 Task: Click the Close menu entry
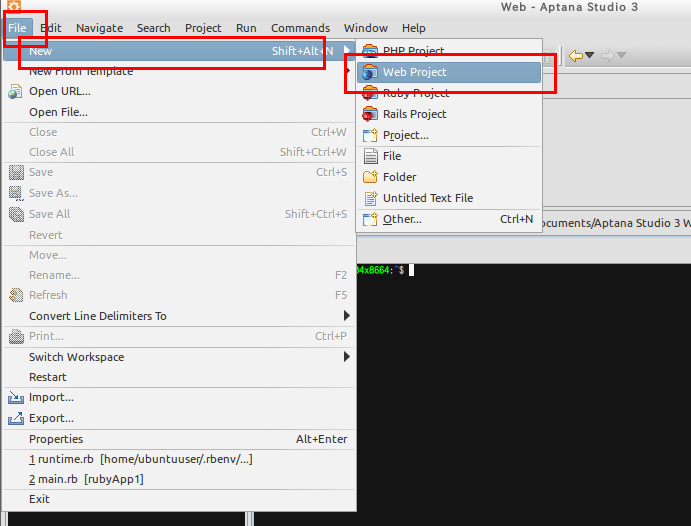pyautogui.click(x=178, y=132)
